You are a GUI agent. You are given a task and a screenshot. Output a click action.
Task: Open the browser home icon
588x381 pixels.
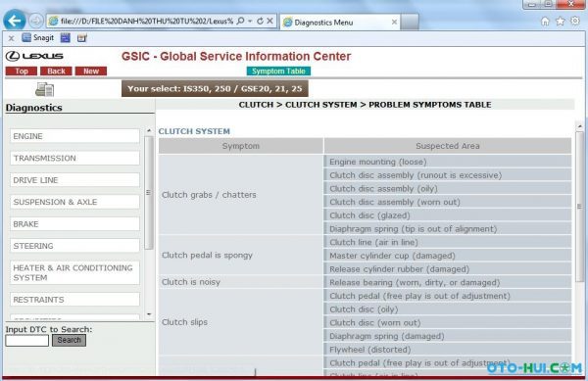coord(545,22)
